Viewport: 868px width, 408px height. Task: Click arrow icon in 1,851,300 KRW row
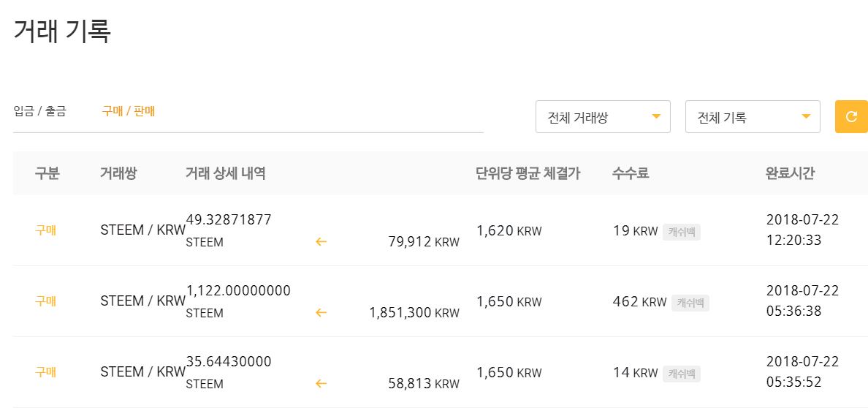[321, 312]
